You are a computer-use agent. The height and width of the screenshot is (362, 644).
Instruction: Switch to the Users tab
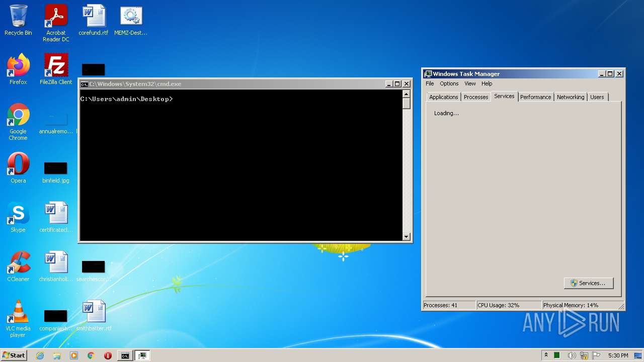pos(597,97)
